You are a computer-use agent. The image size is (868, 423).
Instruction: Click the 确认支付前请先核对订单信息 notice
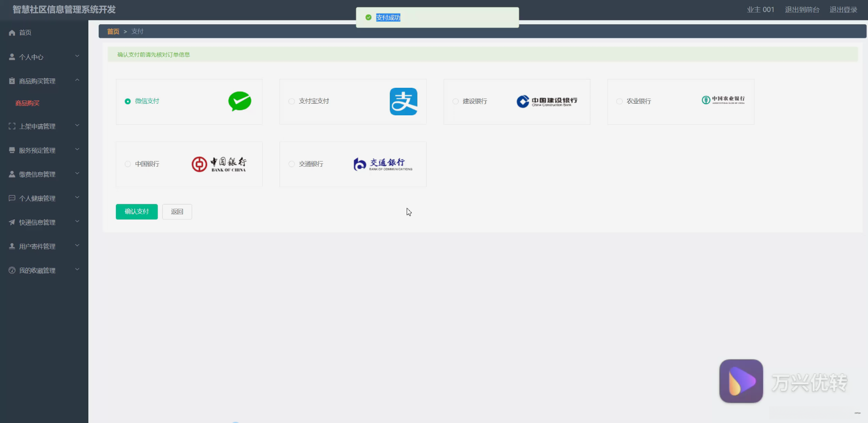(x=153, y=55)
